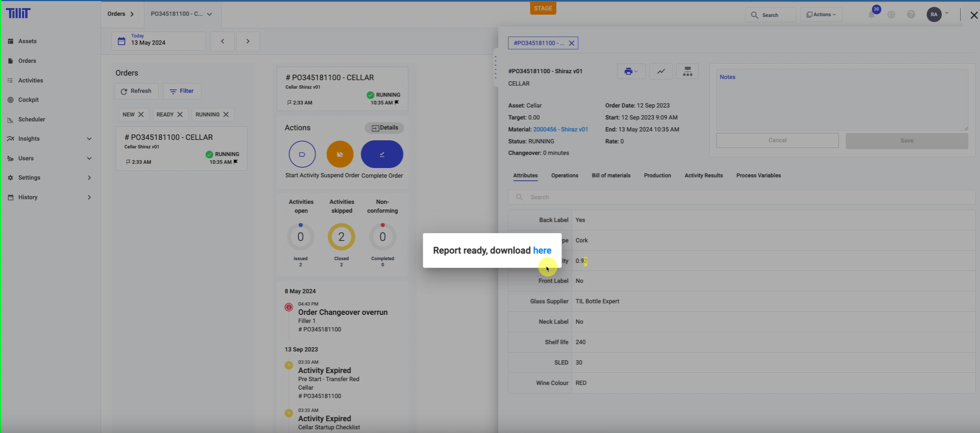Click the blue Complete Order icon
The image size is (980, 433).
point(382,154)
